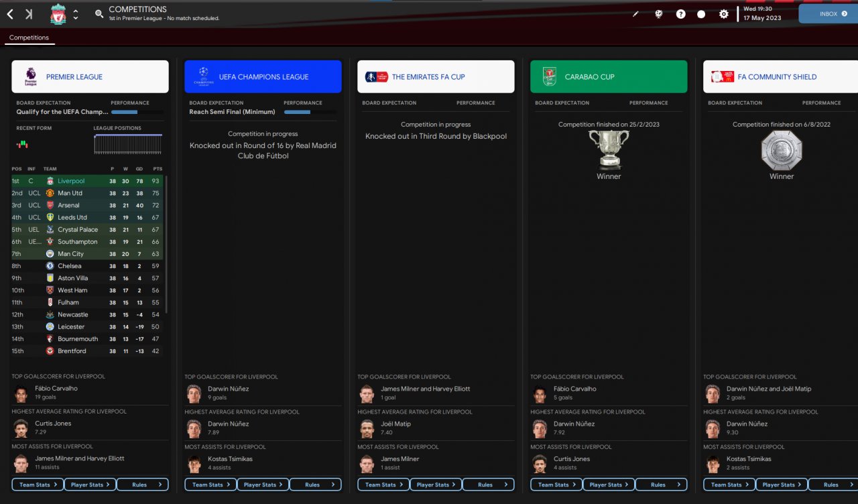Click the Newcastle club badge

(x=50, y=314)
